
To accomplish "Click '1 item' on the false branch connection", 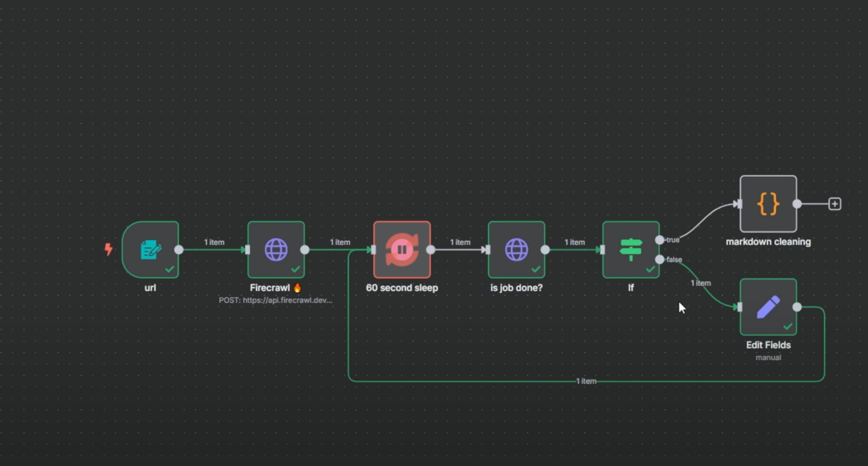I will [x=701, y=283].
